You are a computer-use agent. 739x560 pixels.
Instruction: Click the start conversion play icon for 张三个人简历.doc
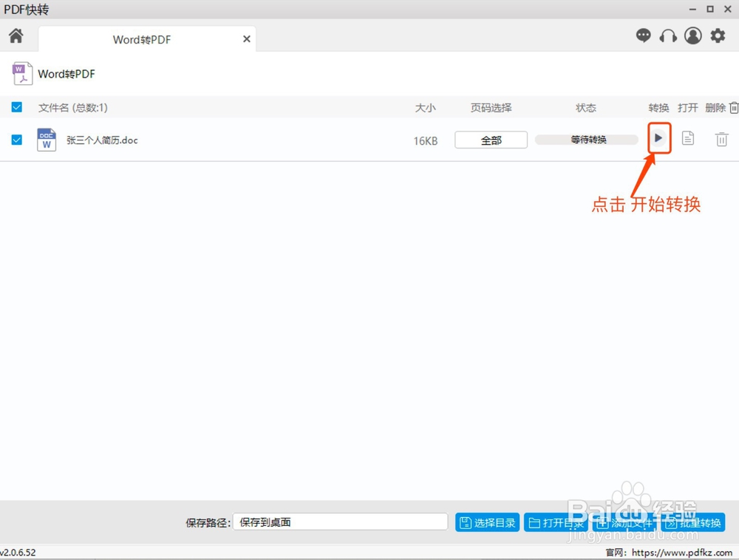658,138
